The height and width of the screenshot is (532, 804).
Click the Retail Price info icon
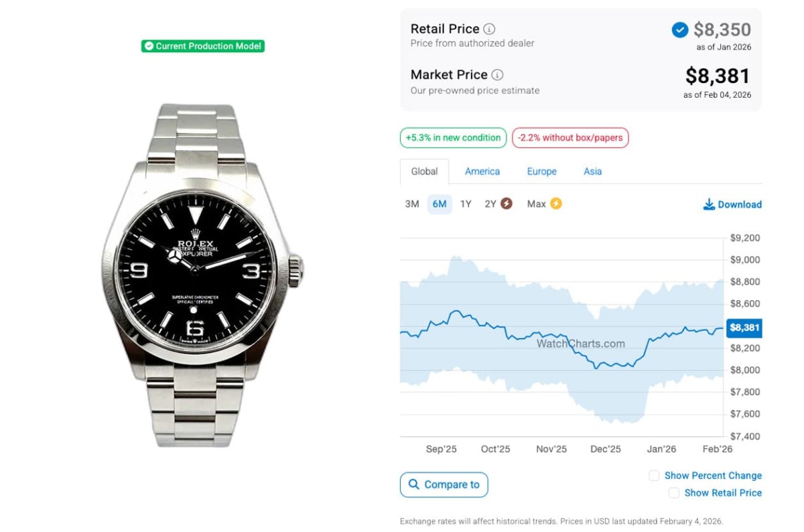[490, 29]
